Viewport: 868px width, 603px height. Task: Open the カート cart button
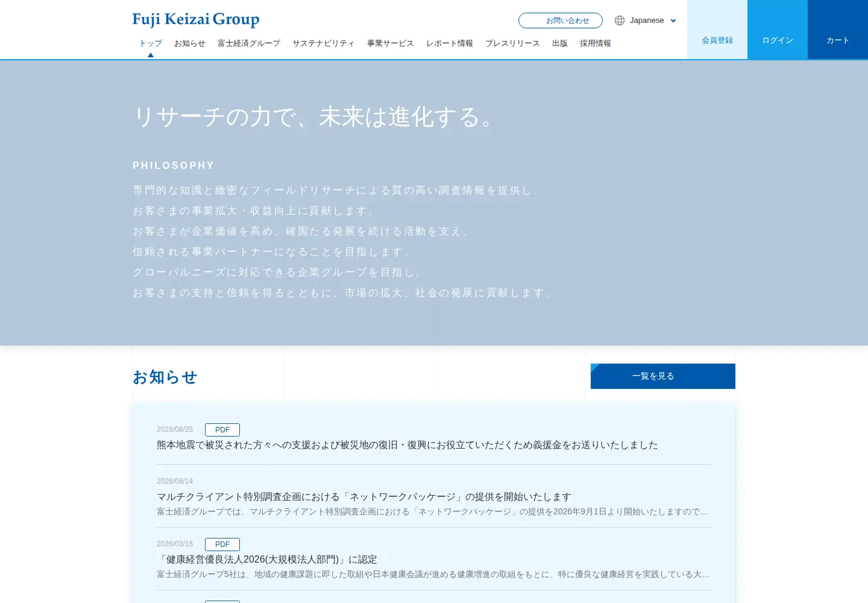pyautogui.click(x=838, y=30)
